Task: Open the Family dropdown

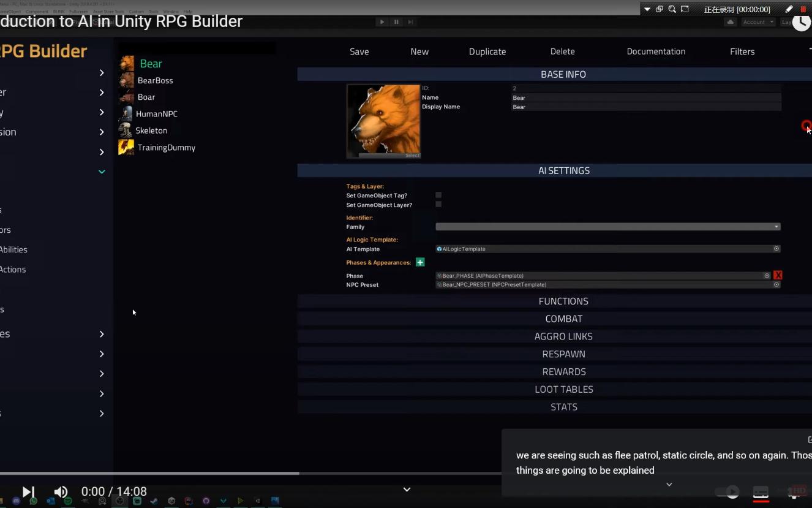Action: 607,226
